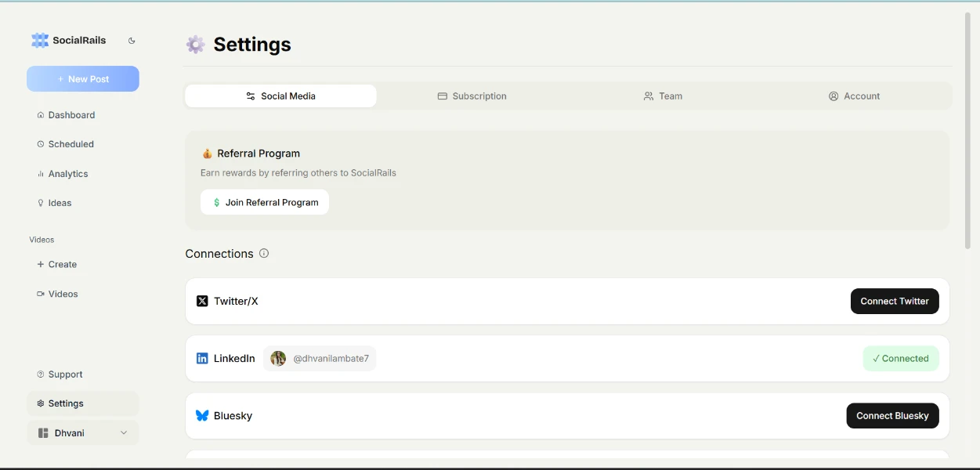Click the SocialRails logo icon

(40, 40)
